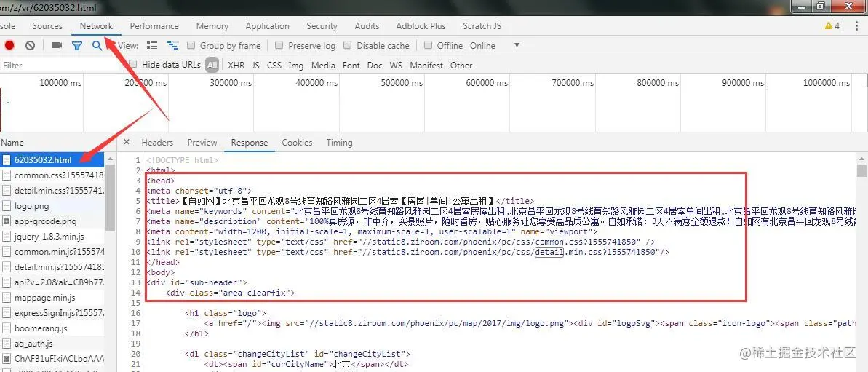The width and height of the screenshot is (868, 372).
Task: Select the boomerang.js request row
Action: point(52,328)
